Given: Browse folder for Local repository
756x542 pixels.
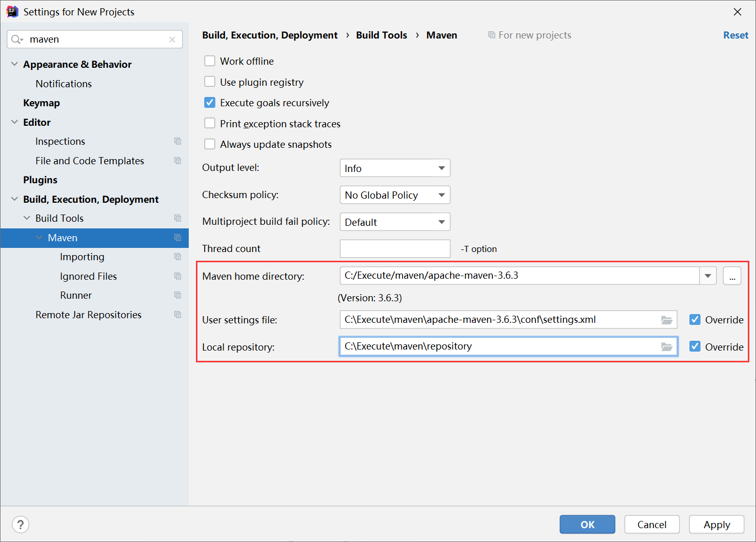Looking at the screenshot, I should point(667,347).
